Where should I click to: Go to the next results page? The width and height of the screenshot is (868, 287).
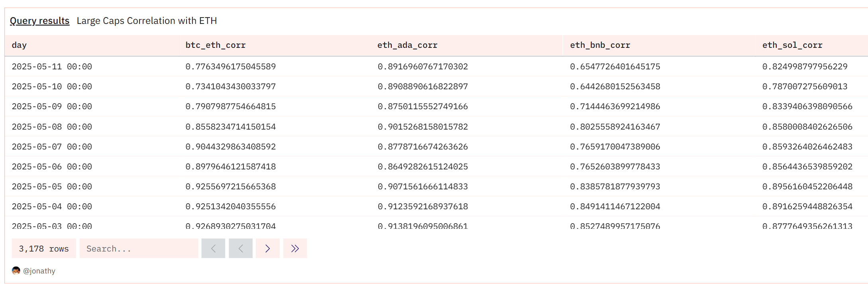pos(267,248)
